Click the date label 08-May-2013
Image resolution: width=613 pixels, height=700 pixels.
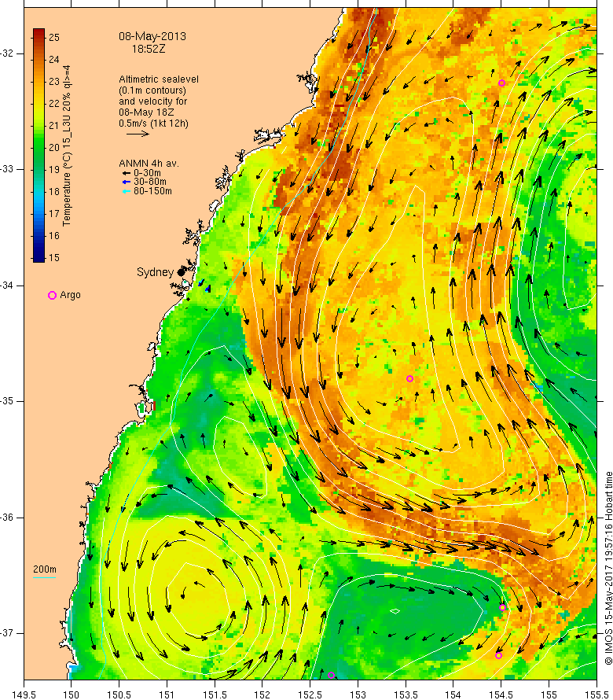[x=152, y=37]
